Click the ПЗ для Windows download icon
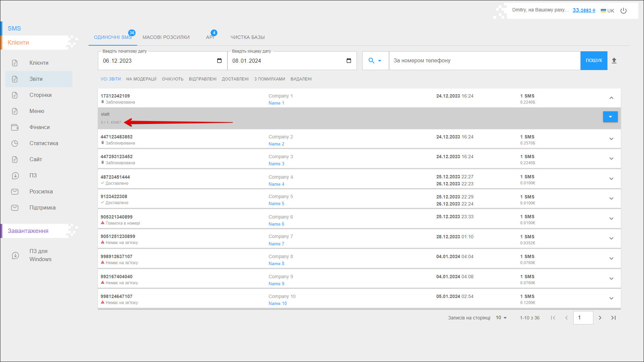This screenshot has width=644, height=362. pos(15,255)
